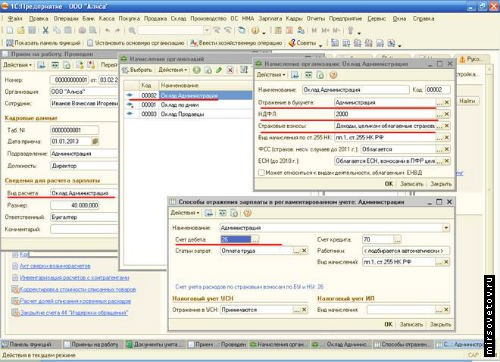Screen dimensions: 500x362
Task: Click Показать панель функций toolbar button
Action: [x=43, y=43]
